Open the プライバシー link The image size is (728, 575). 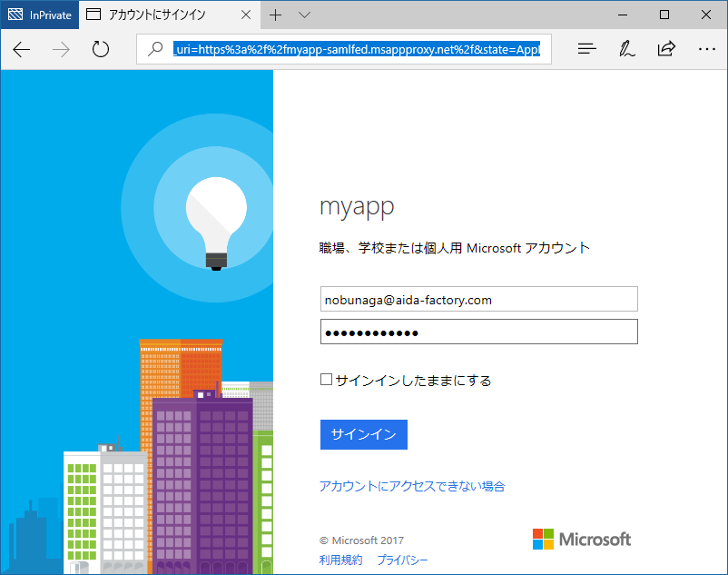[402, 560]
